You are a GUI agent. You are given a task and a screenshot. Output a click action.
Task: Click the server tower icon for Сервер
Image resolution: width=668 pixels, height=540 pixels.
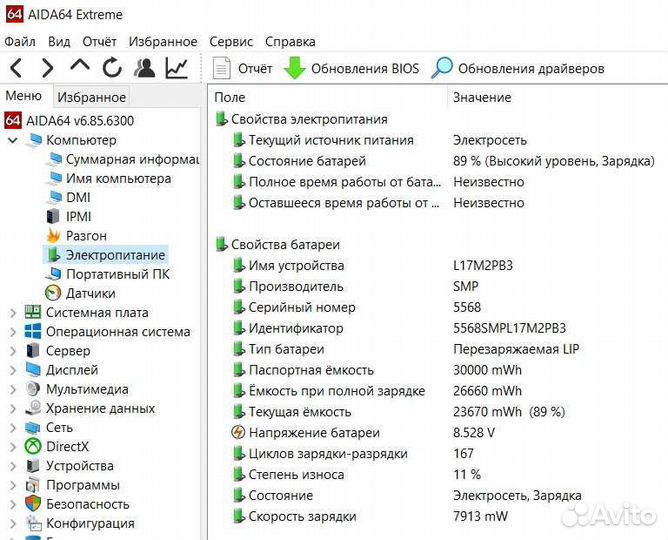coord(33,350)
